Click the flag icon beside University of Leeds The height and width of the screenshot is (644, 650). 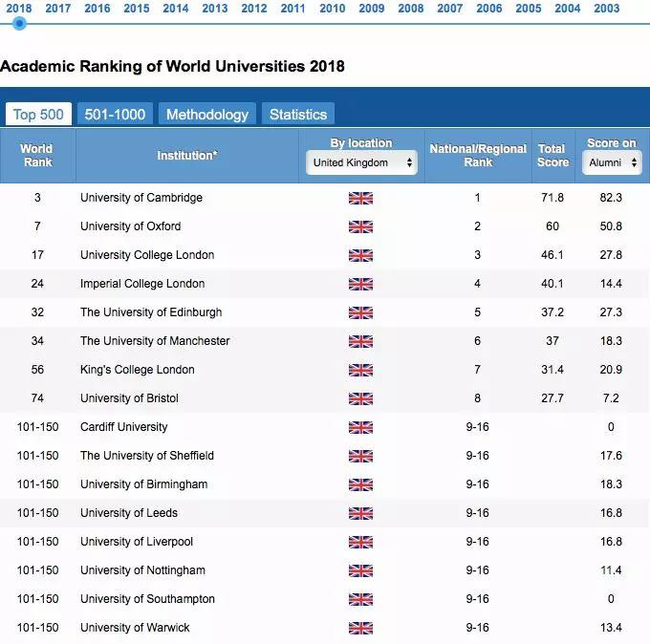pyautogui.click(x=360, y=513)
